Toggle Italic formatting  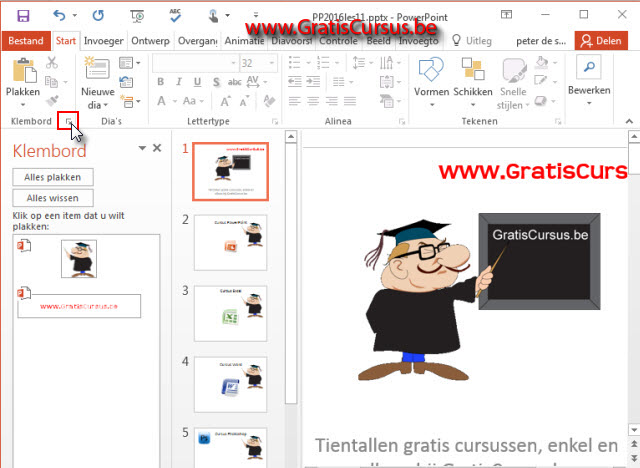click(x=179, y=82)
